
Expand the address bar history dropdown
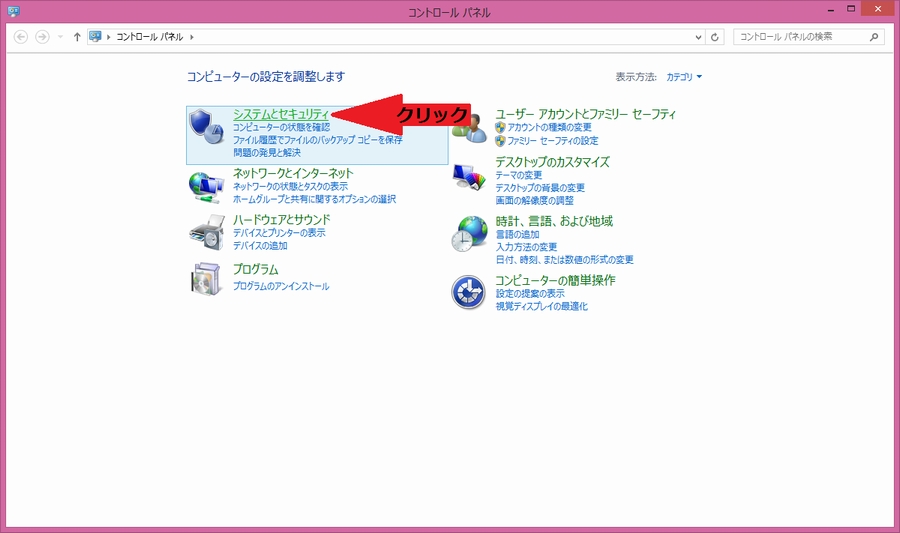[x=698, y=37]
